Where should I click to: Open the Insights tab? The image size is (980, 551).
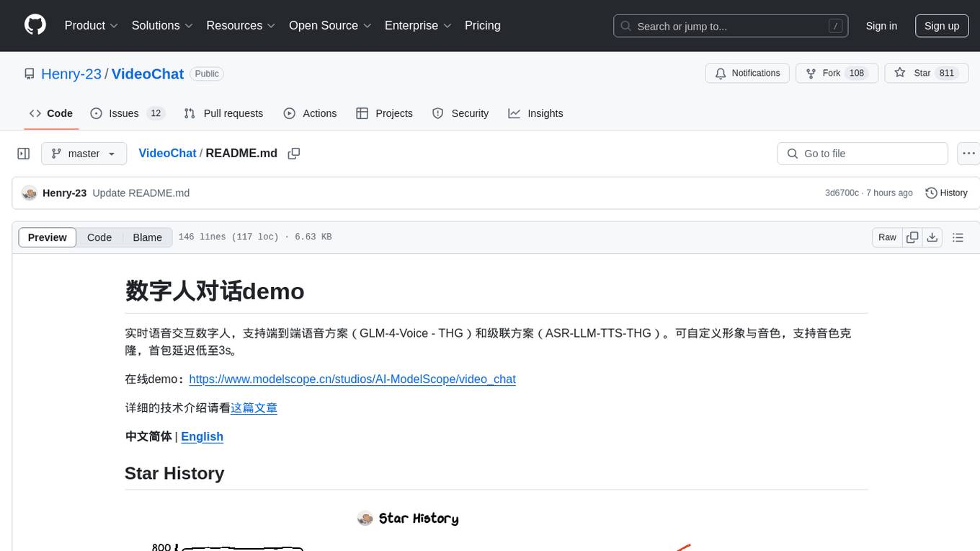(x=535, y=113)
